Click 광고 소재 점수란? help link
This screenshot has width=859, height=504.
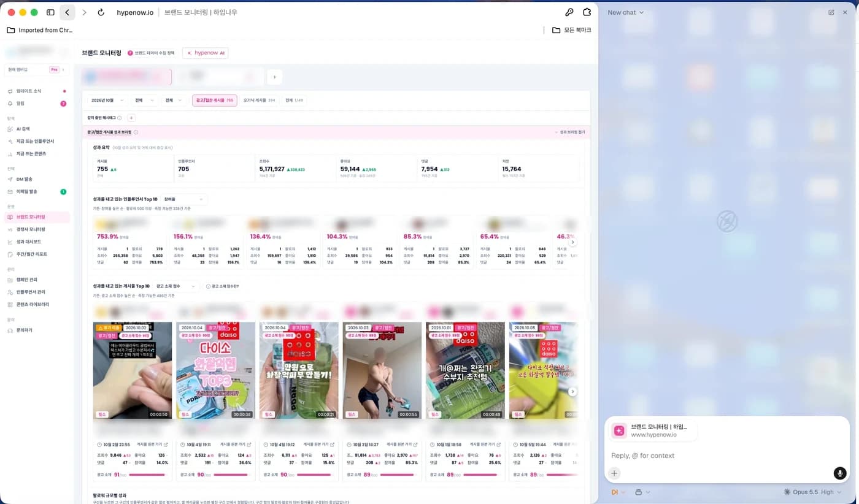click(x=223, y=286)
